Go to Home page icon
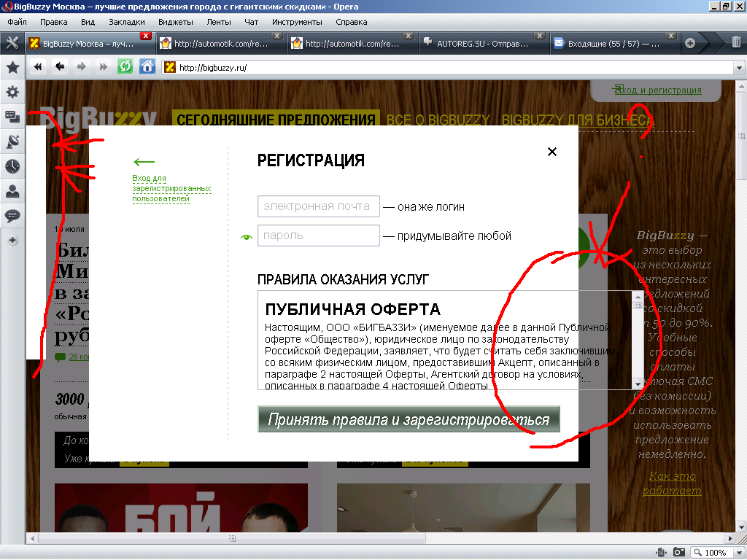747x560 pixels. pos(147,66)
